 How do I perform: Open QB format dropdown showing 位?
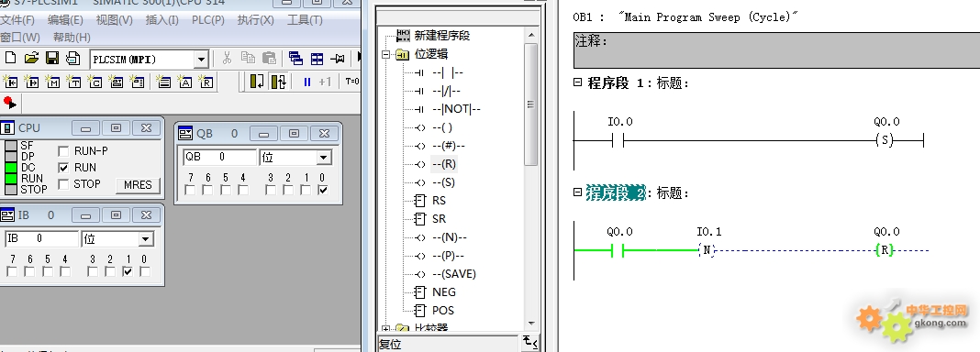coord(324,158)
